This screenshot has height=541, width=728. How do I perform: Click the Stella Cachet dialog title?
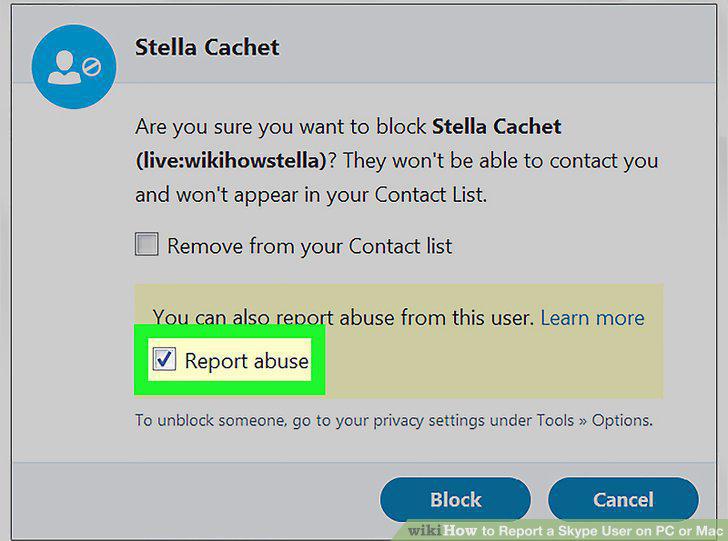(207, 47)
